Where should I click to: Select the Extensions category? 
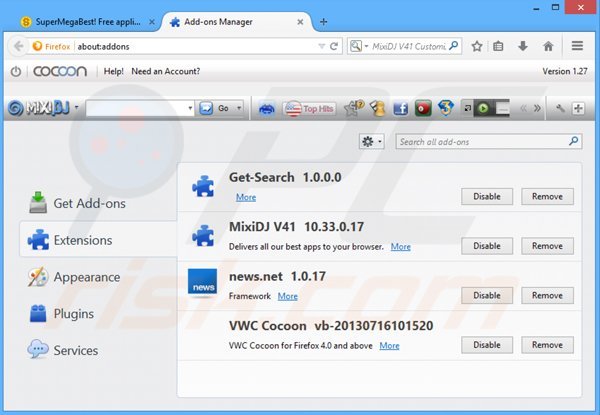pyautogui.click(x=98, y=240)
